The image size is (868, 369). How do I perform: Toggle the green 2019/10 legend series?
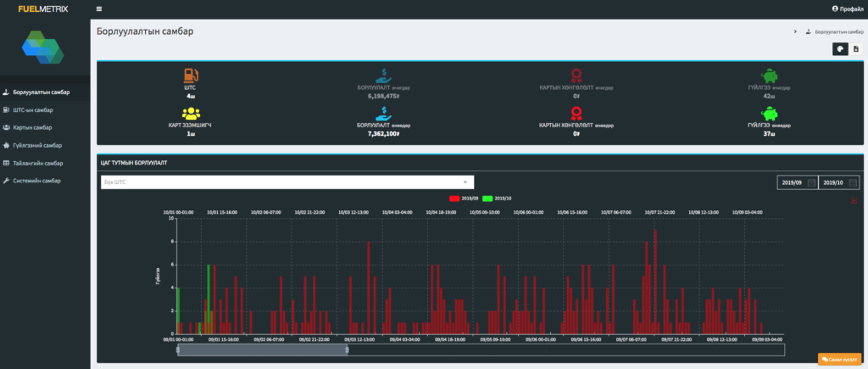coord(497,198)
